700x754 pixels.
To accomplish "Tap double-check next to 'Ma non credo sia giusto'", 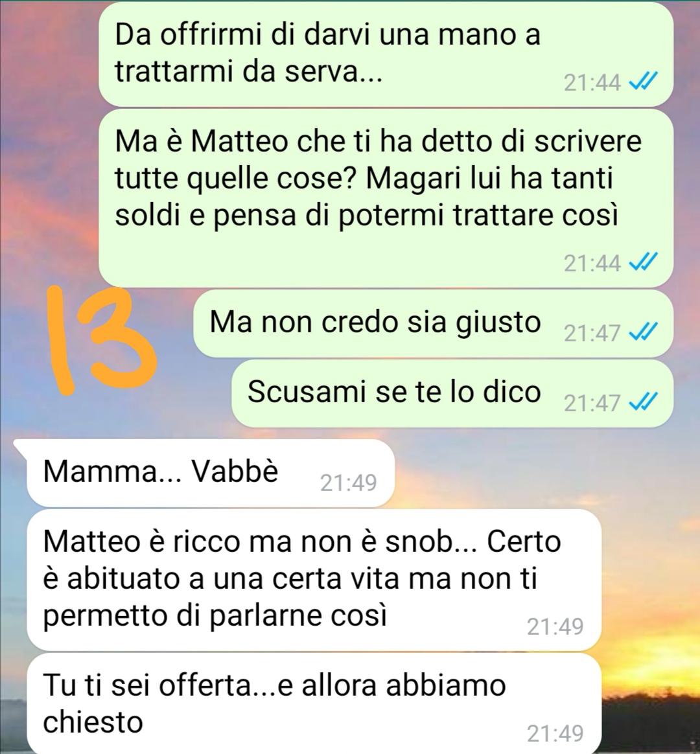I will (x=642, y=332).
